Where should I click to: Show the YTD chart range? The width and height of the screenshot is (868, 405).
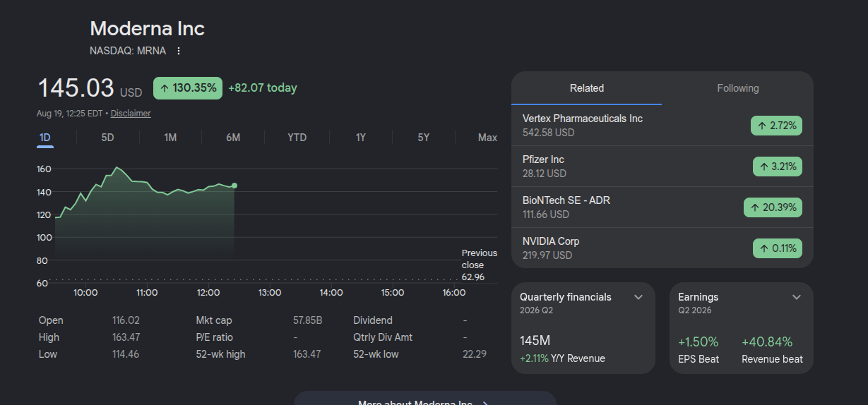pos(297,138)
